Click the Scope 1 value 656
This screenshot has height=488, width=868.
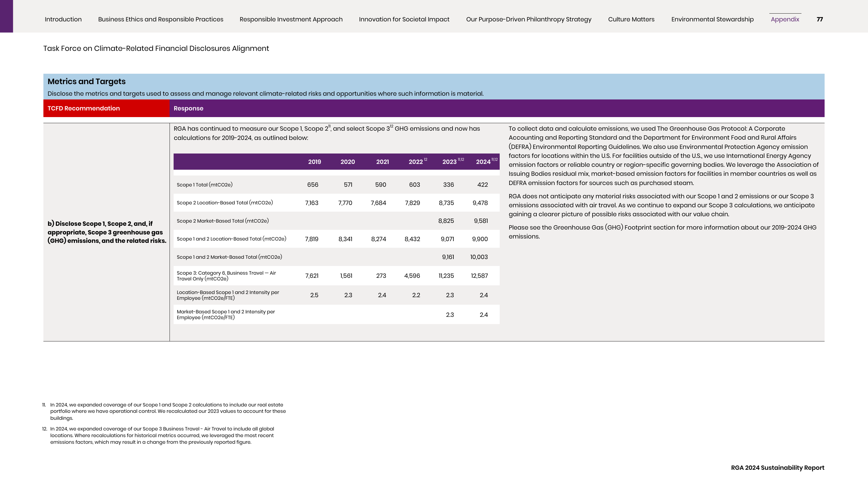click(x=313, y=184)
